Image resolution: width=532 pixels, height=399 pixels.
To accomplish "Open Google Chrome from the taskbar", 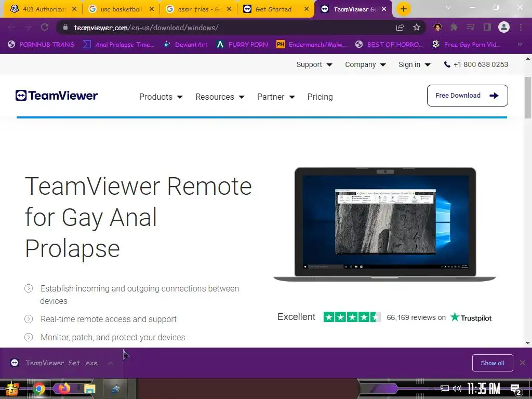I will 38,389.
